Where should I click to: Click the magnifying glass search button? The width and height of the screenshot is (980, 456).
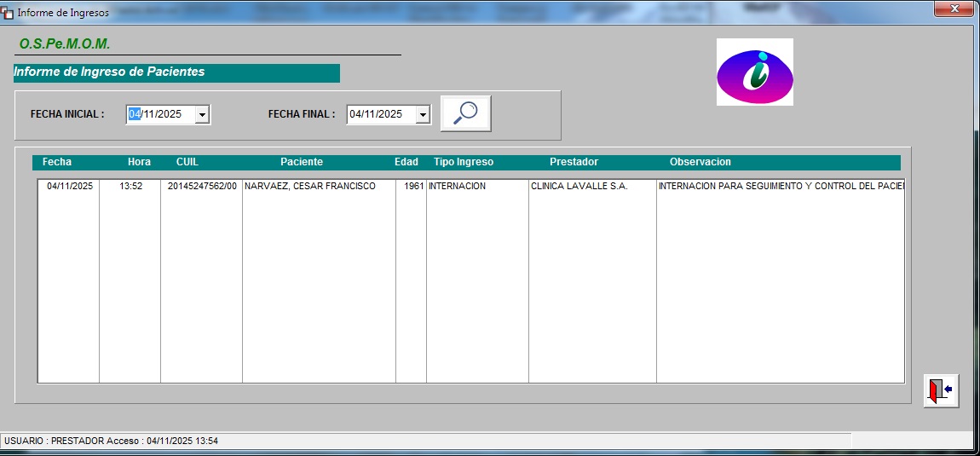coord(465,114)
